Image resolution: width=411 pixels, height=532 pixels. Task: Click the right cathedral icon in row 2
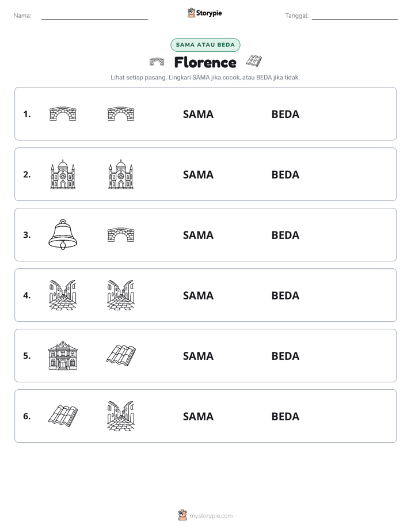121,174
